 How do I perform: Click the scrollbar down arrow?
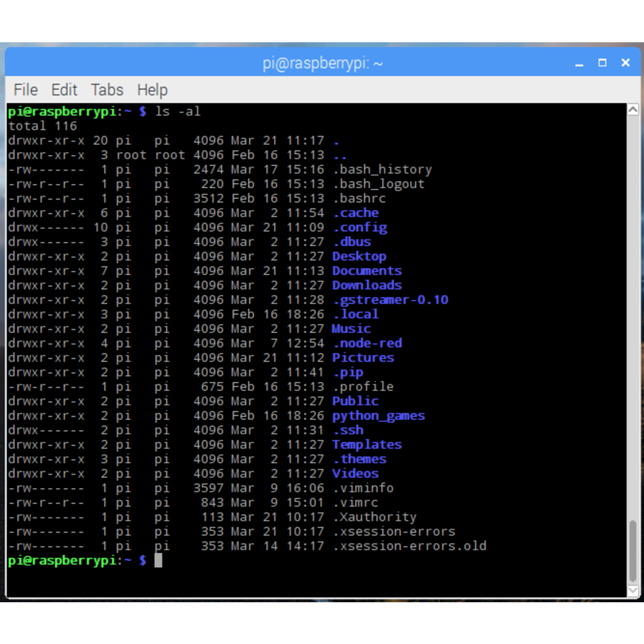(633, 590)
